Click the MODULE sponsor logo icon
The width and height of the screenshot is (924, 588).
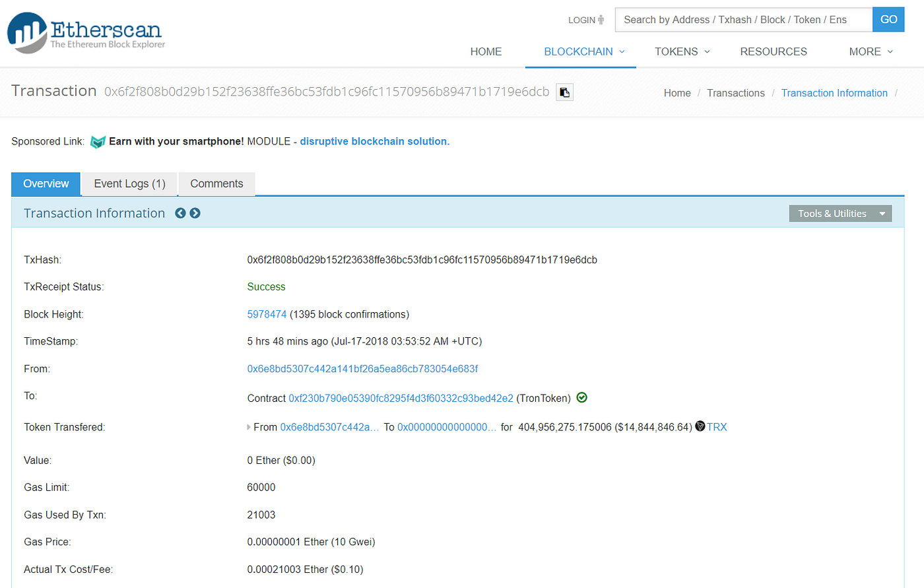coord(98,142)
